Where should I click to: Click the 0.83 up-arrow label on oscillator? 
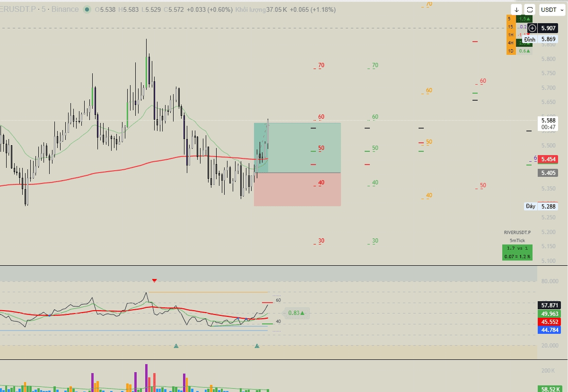point(296,313)
